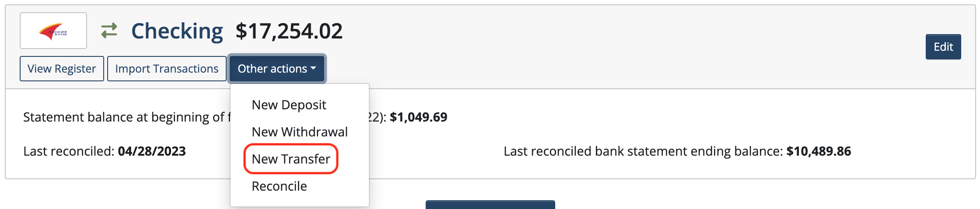Click the $10,489.86 ending balance amount
The image size is (980, 209).
tap(819, 151)
